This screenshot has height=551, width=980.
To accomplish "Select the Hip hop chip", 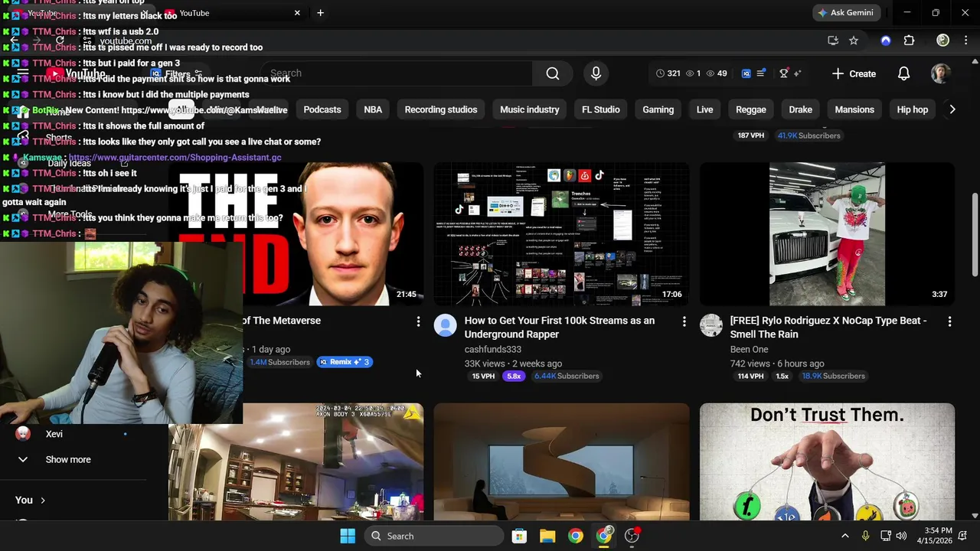I will pos(913,109).
